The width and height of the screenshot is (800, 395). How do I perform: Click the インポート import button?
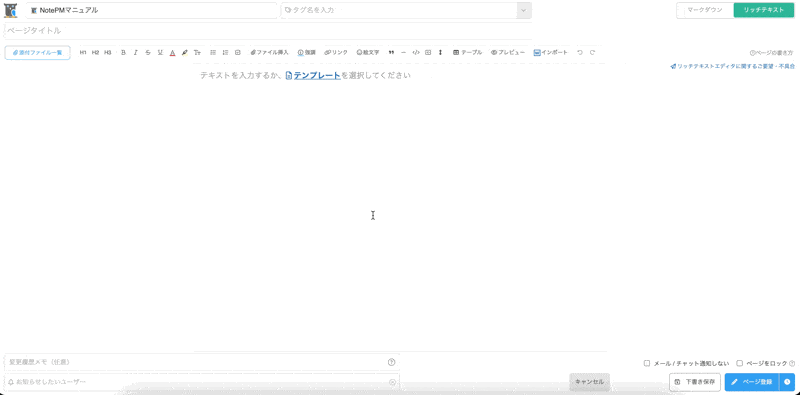551,53
